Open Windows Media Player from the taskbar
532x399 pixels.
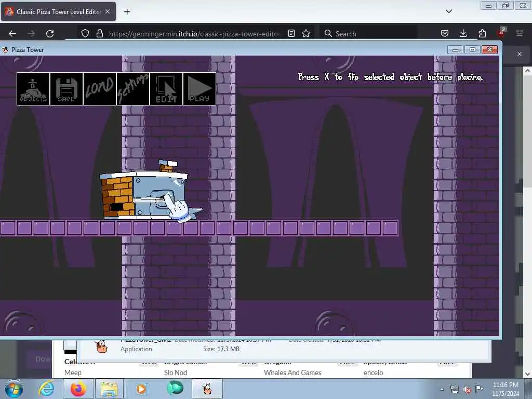[x=141, y=389]
